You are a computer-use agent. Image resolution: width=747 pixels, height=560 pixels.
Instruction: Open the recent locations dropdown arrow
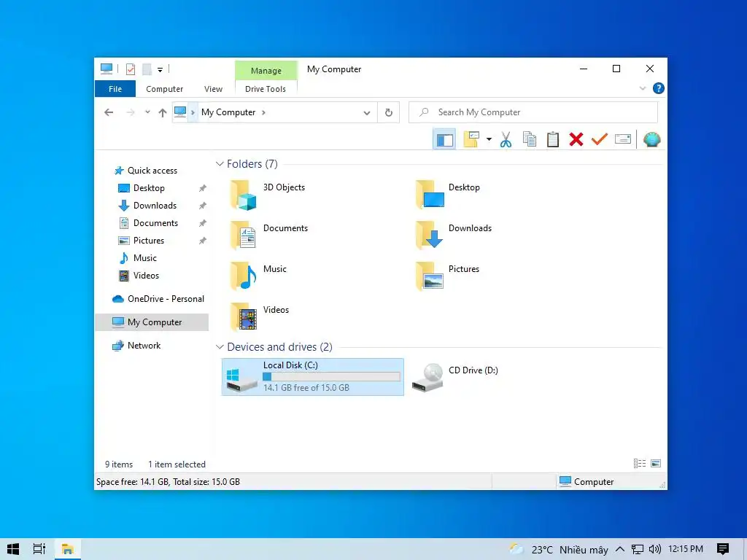click(x=147, y=112)
